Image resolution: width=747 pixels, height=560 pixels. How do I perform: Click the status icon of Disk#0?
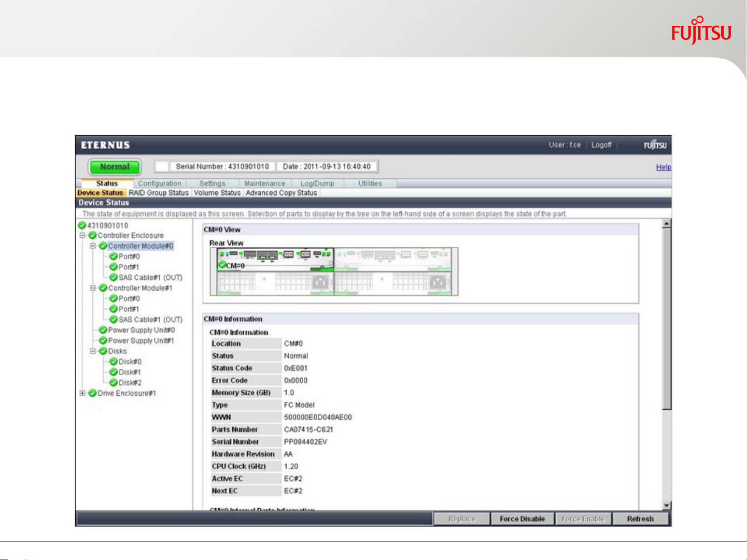114,362
